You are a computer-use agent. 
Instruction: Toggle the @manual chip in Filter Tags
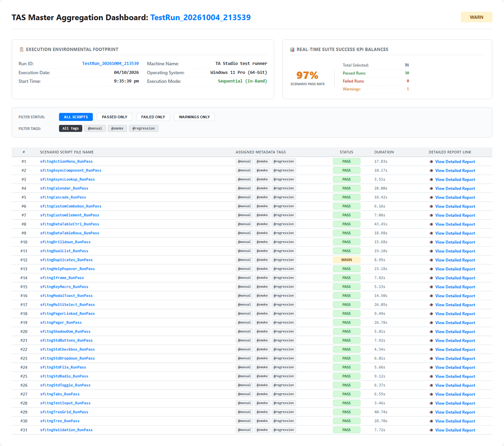click(95, 128)
